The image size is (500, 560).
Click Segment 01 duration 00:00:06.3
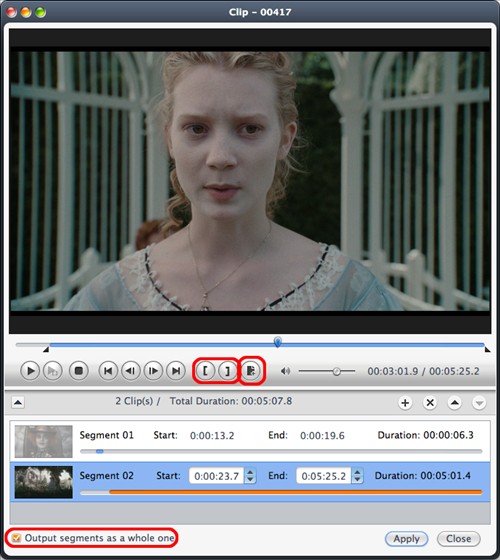449,435
